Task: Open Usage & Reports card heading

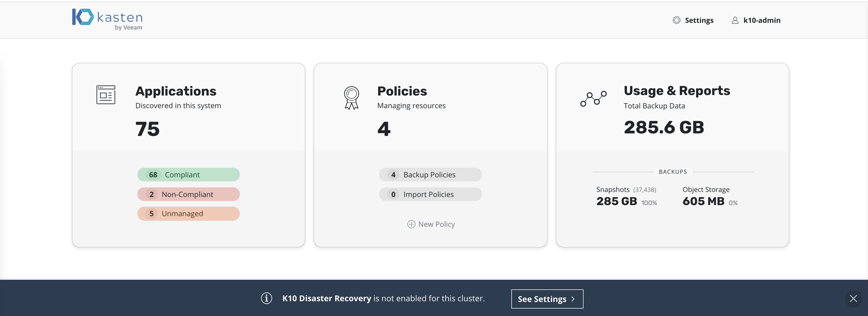Action: point(677,91)
